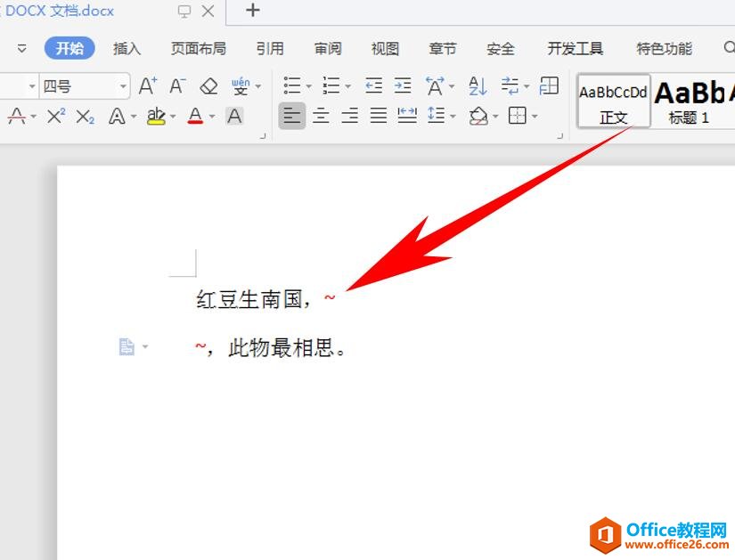Expand the line spacing dropdown arrow

pos(453,117)
